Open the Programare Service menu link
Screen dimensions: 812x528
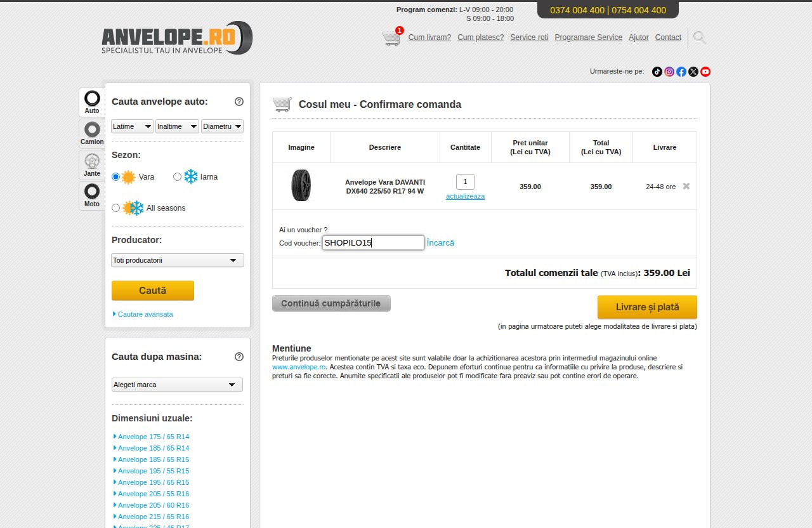pos(588,37)
